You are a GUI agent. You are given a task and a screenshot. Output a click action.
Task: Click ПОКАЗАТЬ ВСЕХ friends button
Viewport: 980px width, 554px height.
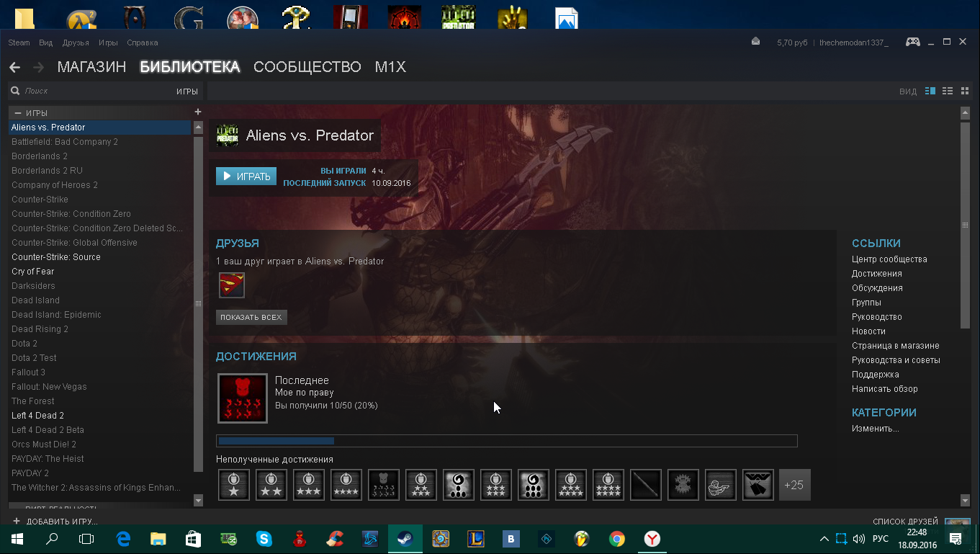[251, 317]
